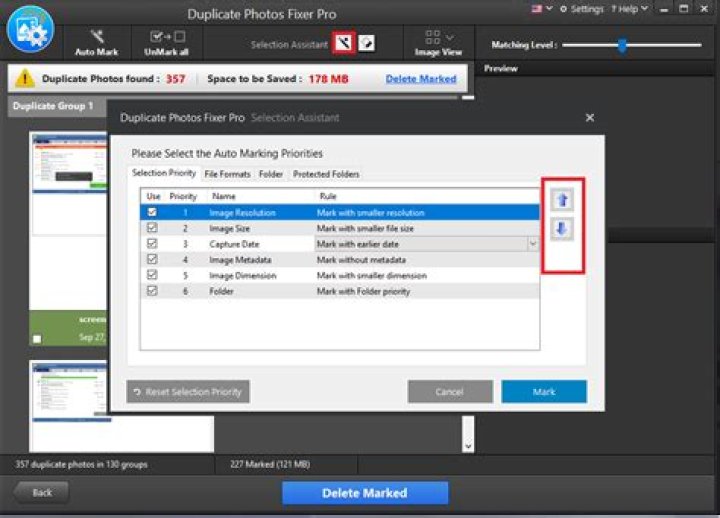The width and height of the screenshot is (720, 518).
Task: Click 'Mark with smaller file size' rule
Action: point(365,228)
